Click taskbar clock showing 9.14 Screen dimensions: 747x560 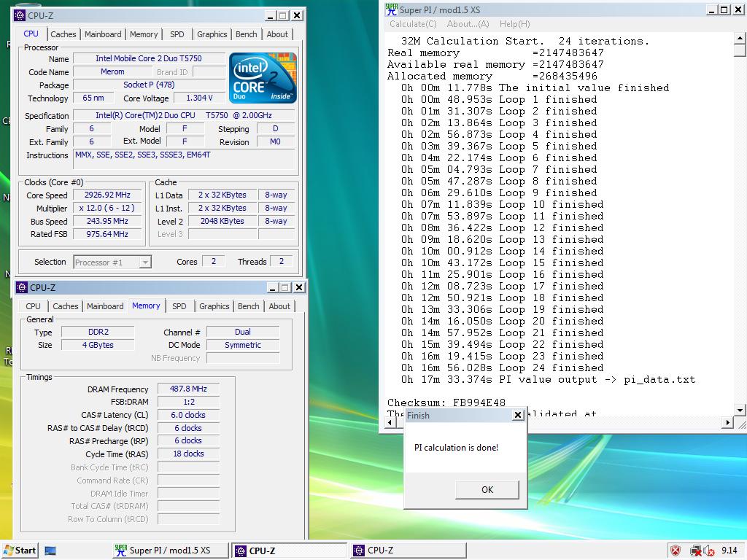pos(729,551)
